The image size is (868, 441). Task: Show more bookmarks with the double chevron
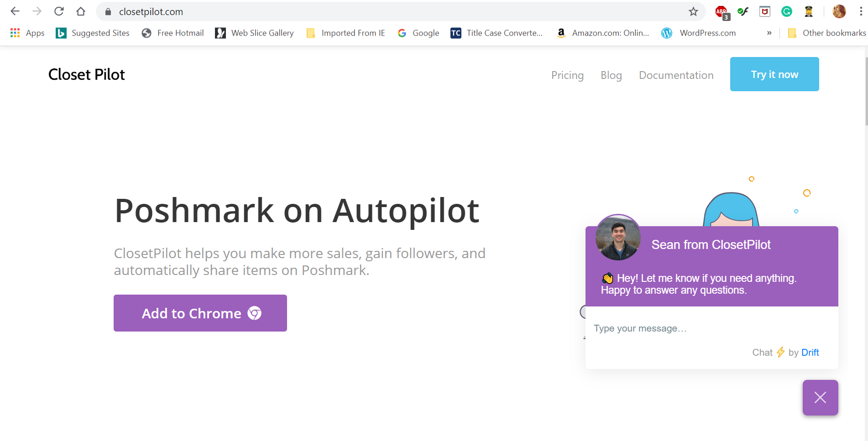click(769, 33)
